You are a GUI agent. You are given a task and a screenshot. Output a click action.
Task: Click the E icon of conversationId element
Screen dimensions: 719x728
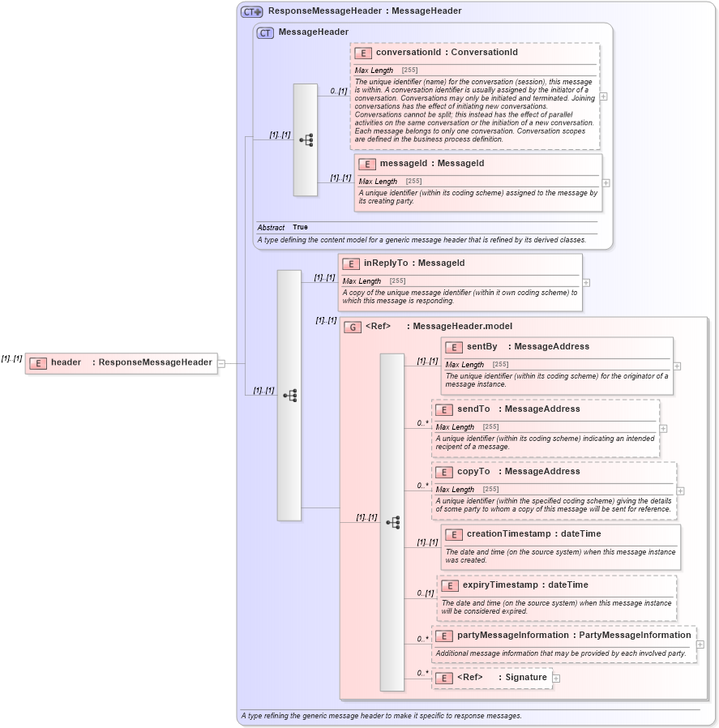[x=363, y=53]
